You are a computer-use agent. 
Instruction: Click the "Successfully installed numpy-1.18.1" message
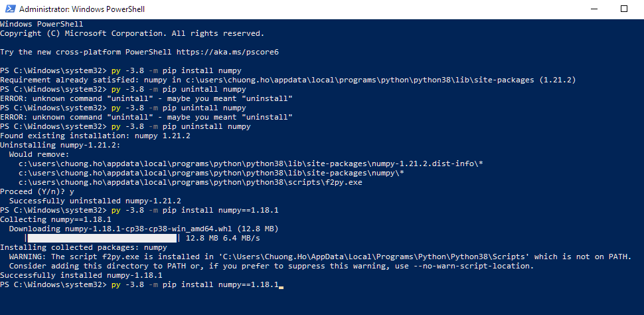[x=81, y=275]
